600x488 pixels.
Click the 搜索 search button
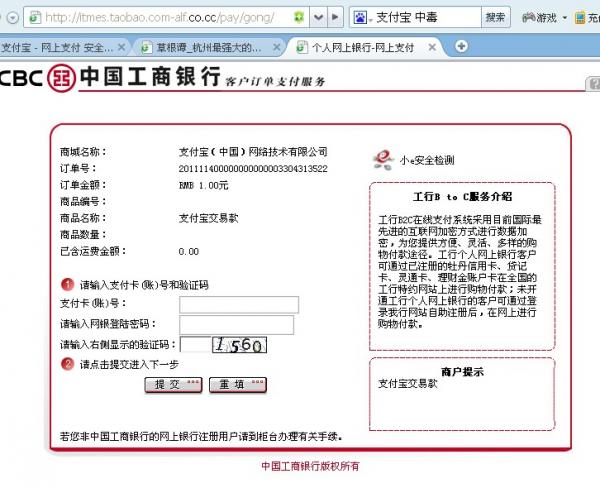(496, 17)
